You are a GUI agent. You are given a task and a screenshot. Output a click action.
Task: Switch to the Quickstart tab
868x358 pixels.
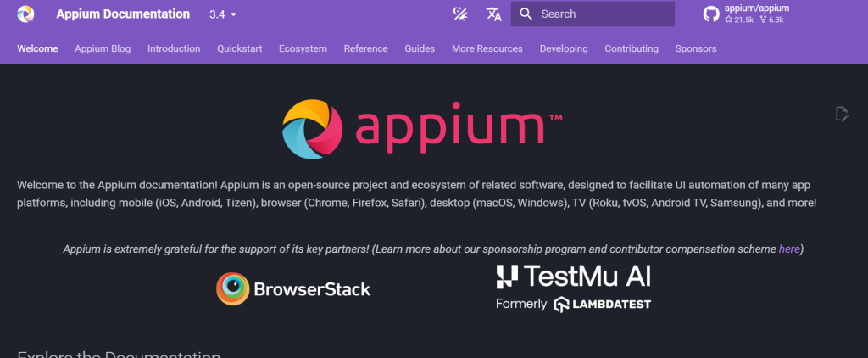(240, 48)
